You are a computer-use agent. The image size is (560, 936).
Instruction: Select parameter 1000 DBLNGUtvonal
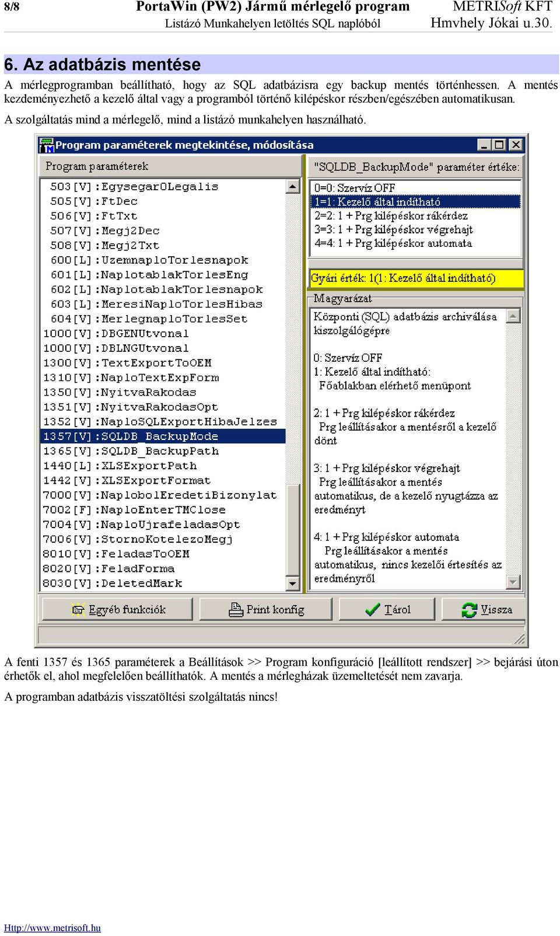pyautogui.click(x=163, y=348)
